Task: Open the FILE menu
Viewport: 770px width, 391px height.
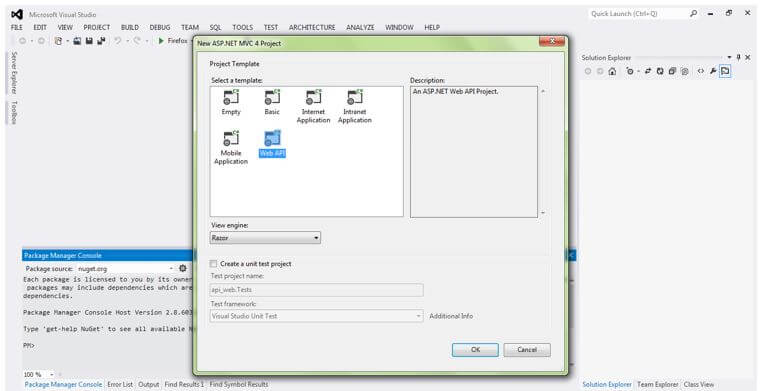Action: [17, 28]
